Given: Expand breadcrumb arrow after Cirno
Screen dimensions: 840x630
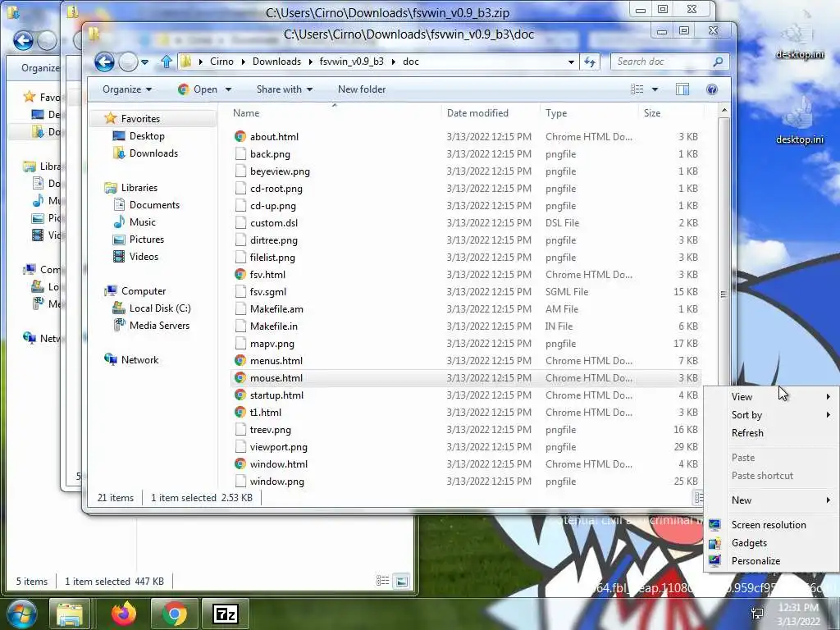Looking at the screenshot, I should pyautogui.click(x=243, y=62).
